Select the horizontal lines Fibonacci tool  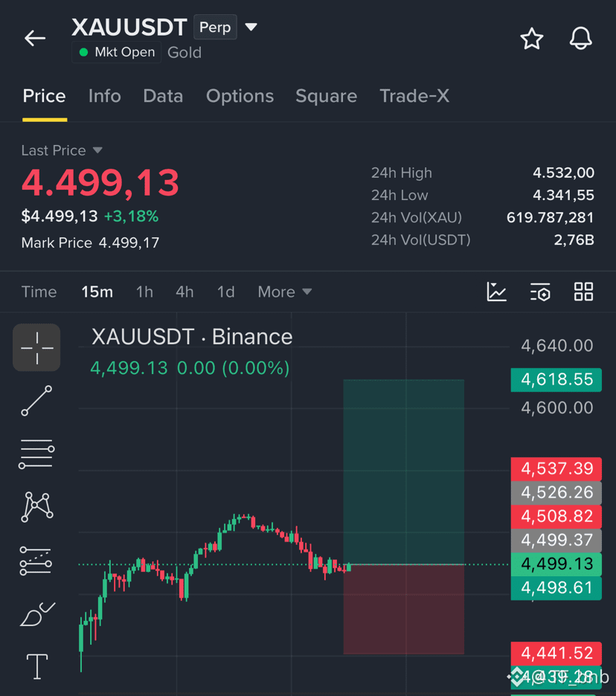click(x=36, y=454)
